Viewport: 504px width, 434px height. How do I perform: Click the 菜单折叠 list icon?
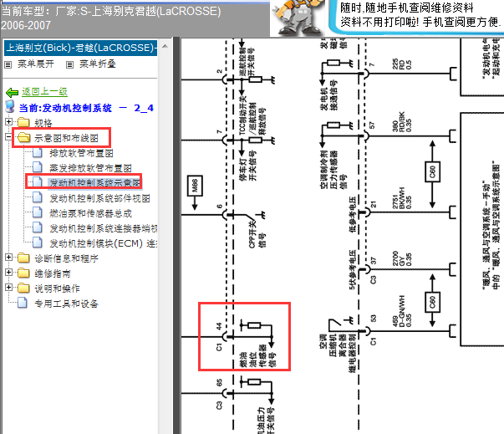pos(69,64)
